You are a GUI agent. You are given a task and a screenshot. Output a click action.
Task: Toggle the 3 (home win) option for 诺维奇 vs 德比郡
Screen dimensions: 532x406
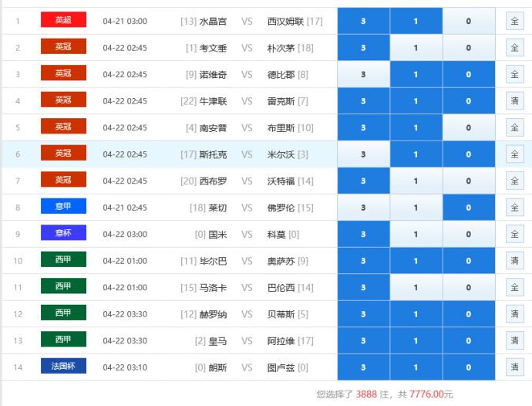point(363,74)
